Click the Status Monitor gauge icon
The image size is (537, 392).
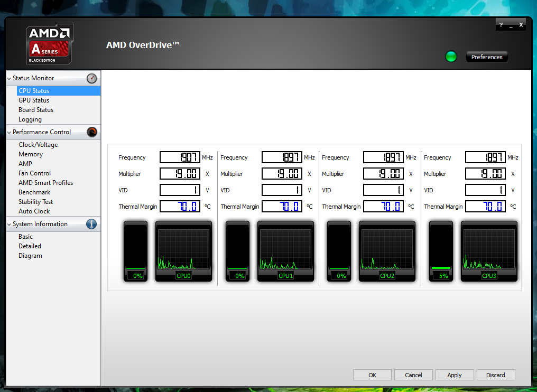point(92,78)
